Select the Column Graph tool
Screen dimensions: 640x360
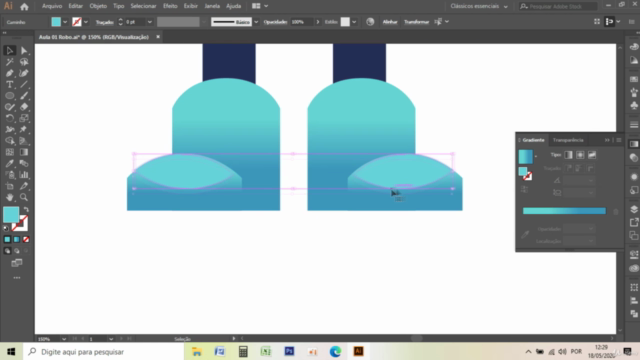tap(24, 175)
